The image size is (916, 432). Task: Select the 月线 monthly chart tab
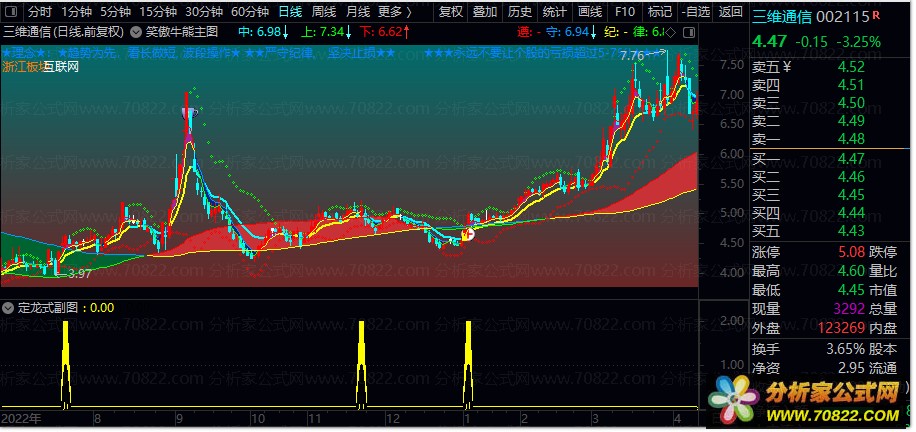(358, 11)
